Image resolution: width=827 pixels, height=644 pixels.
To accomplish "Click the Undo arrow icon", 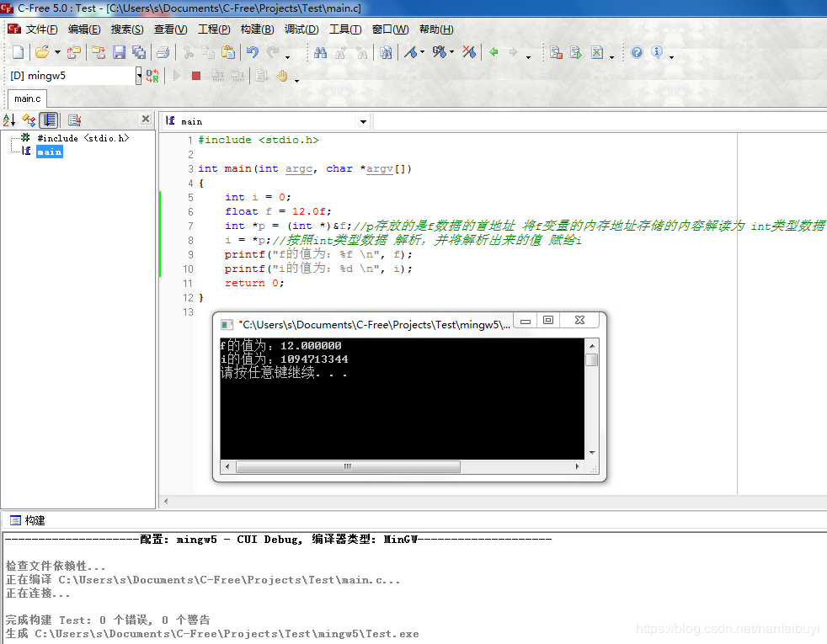I will (x=252, y=52).
